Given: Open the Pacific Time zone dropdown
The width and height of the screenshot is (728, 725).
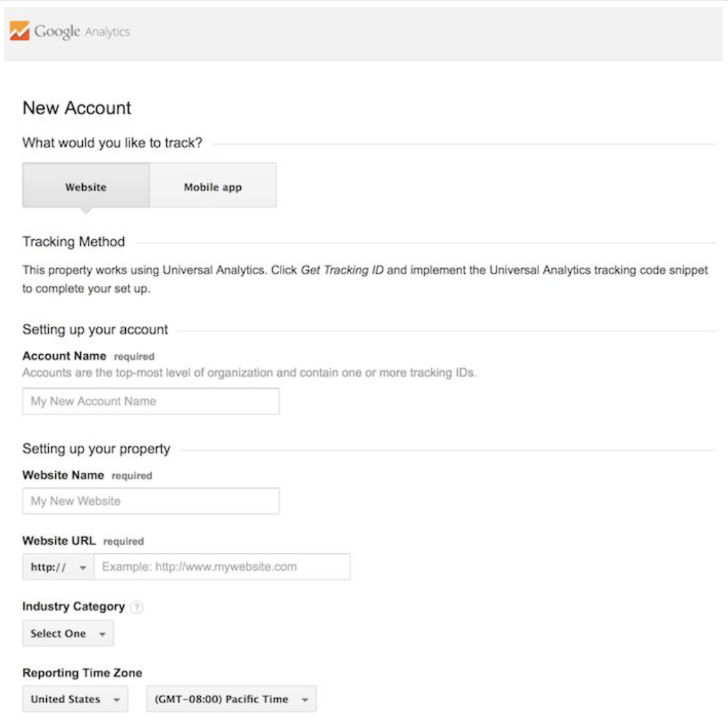Looking at the screenshot, I should pos(231,699).
